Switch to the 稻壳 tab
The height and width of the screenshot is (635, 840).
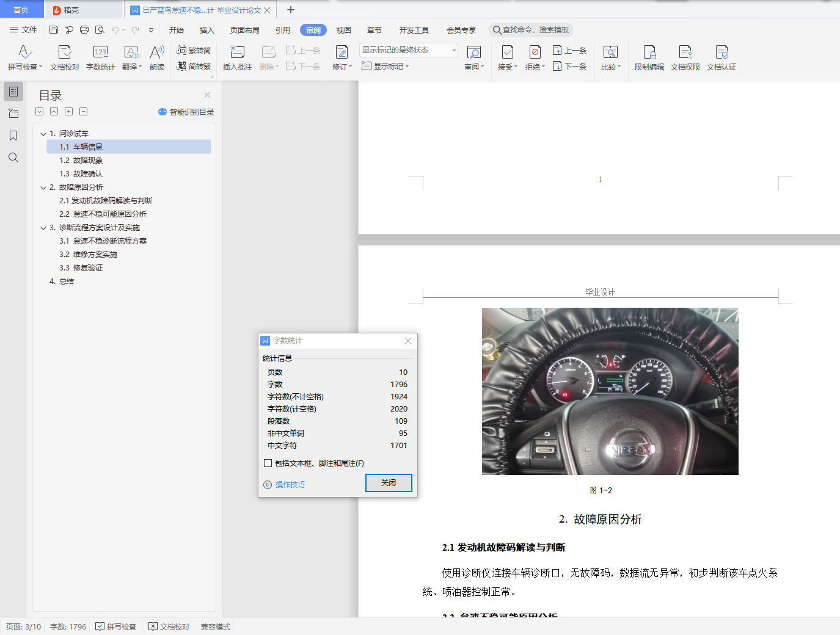click(x=84, y=10)
